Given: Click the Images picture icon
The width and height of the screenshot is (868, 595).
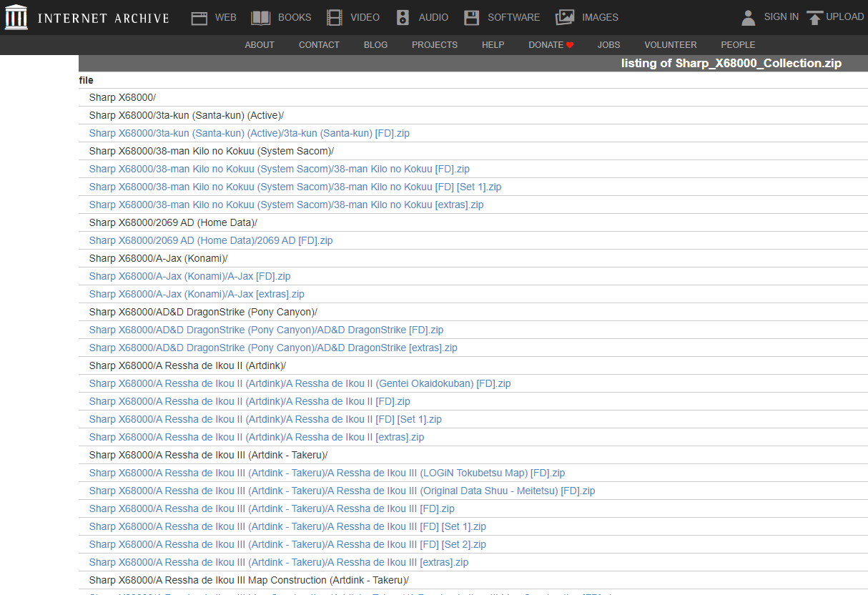Looking at the screenshot, I should [565, 18].
